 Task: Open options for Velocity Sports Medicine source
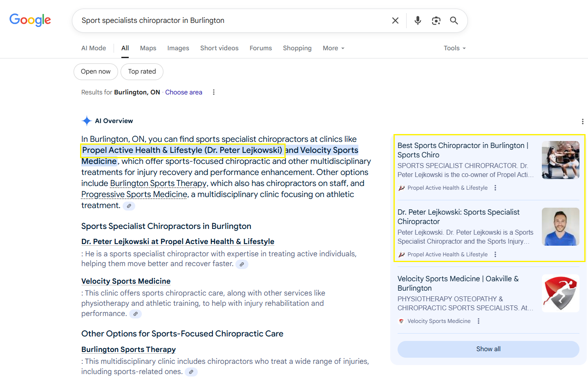[478, 321]
